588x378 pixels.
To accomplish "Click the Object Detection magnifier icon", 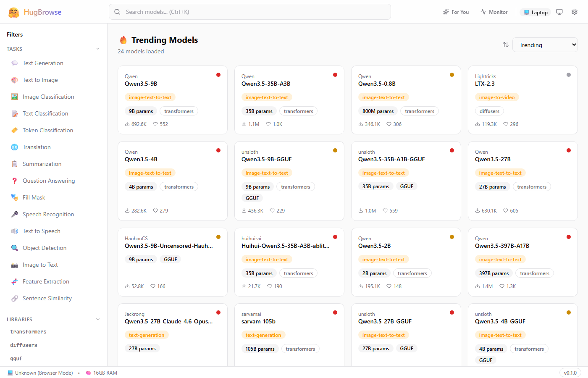I will [x=15, y=248].
